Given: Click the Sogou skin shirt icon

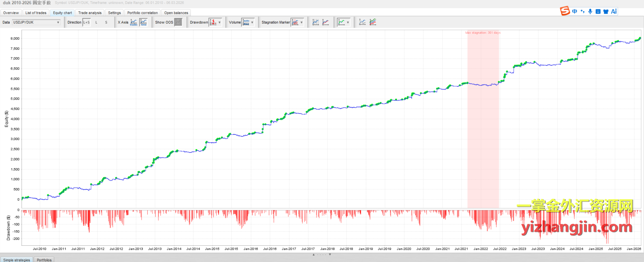Looking at the screenshot, I should click(606, 12).
